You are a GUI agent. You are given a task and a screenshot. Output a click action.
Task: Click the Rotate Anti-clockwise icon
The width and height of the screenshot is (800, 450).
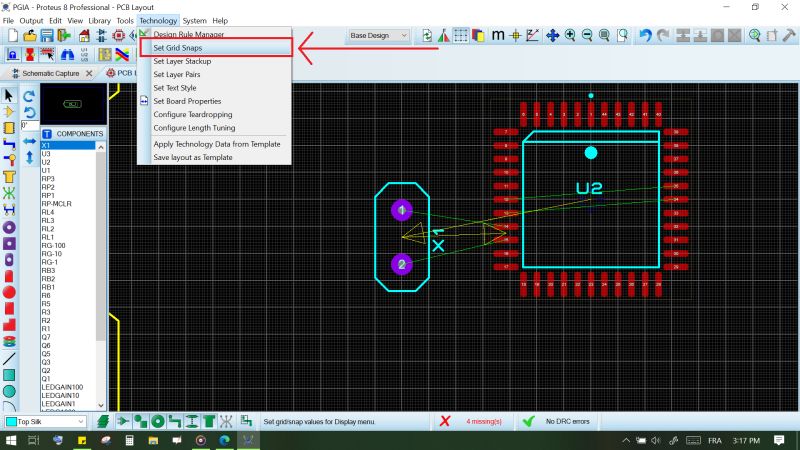tap(29, 112)
